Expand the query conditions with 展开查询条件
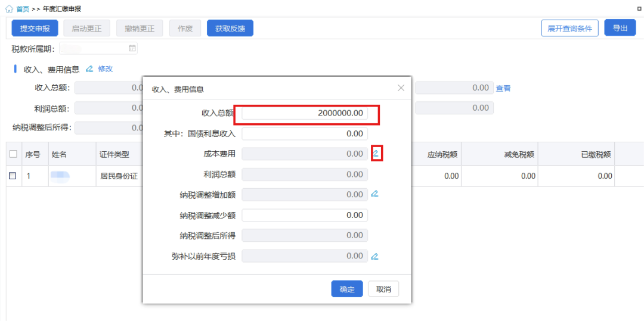This screenshot has height=321, width=644. (x=569, y=28)
